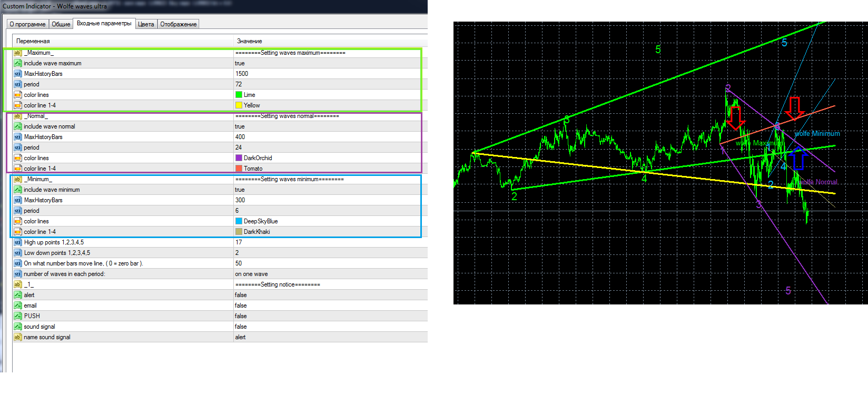868x404 pixels.
Task: Select the 'Low down points 1,2,3,4,5' variable name
Action: 57,253
